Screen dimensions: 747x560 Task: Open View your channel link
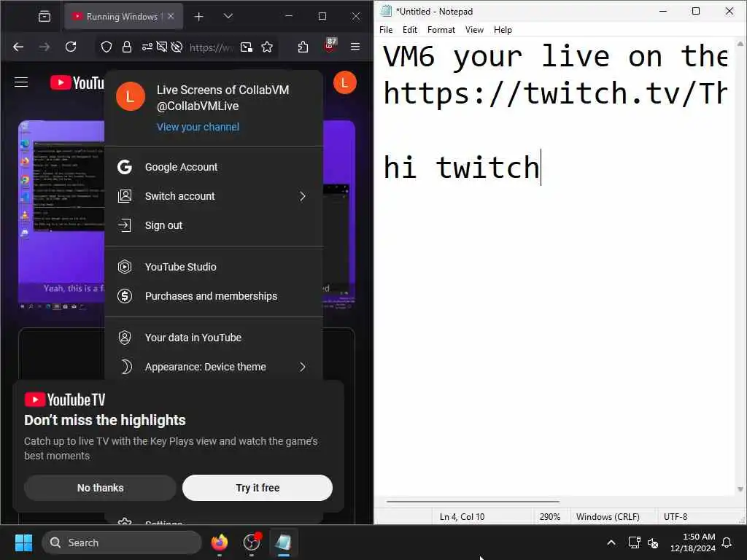(198, 127)
